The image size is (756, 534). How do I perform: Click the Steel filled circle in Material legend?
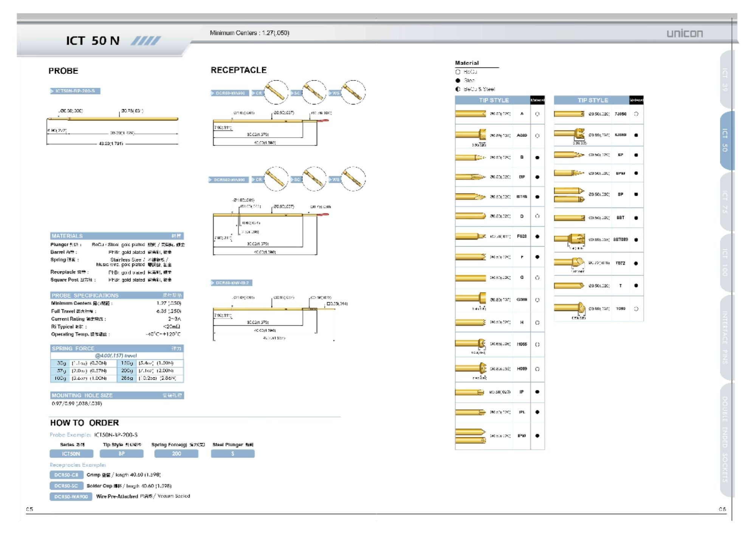tap(458, 80)
